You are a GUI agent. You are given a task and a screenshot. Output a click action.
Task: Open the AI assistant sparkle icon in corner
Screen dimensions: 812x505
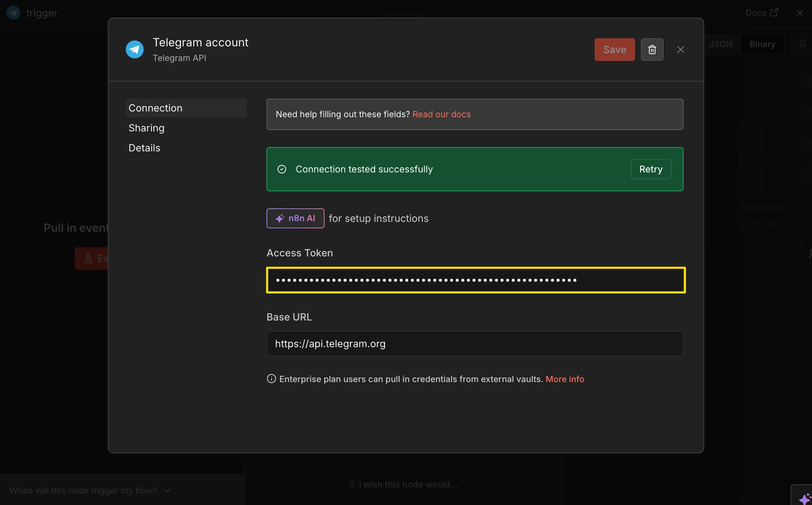pyautogui.click(x=804, y=498)
